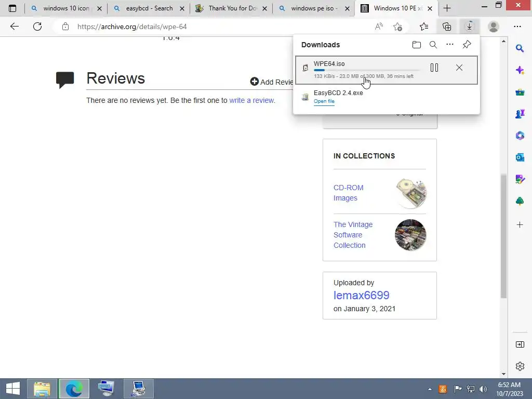Open file for EasyBCD 2.4.exe

tap(324, 101)
